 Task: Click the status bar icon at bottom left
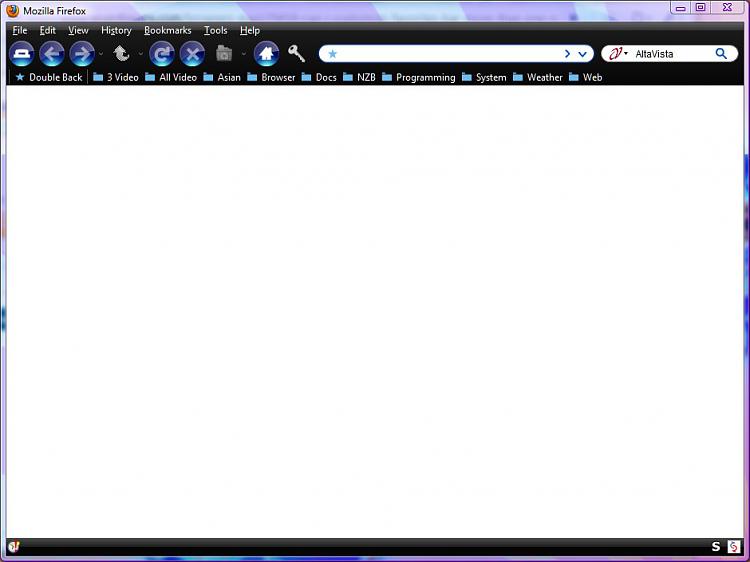coord(13,547)
